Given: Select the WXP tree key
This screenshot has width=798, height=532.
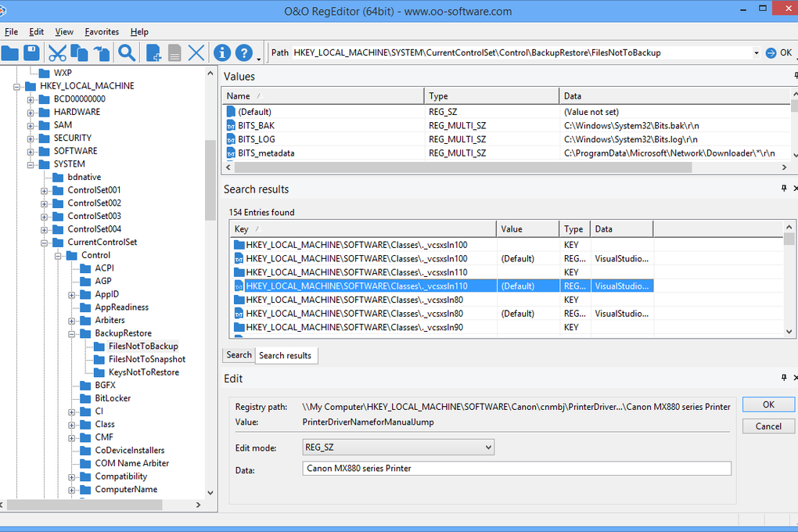Looking at the screenshot, I should coord(63,73).
